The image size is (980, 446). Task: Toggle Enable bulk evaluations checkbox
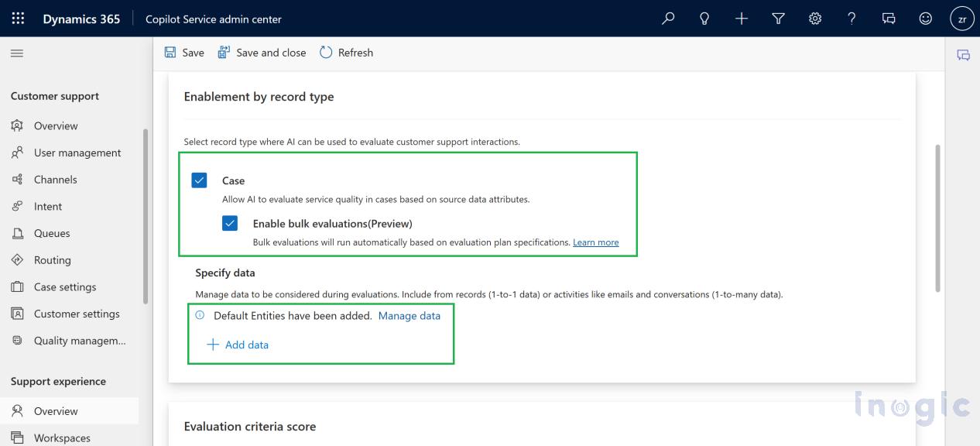click(230, 224)
